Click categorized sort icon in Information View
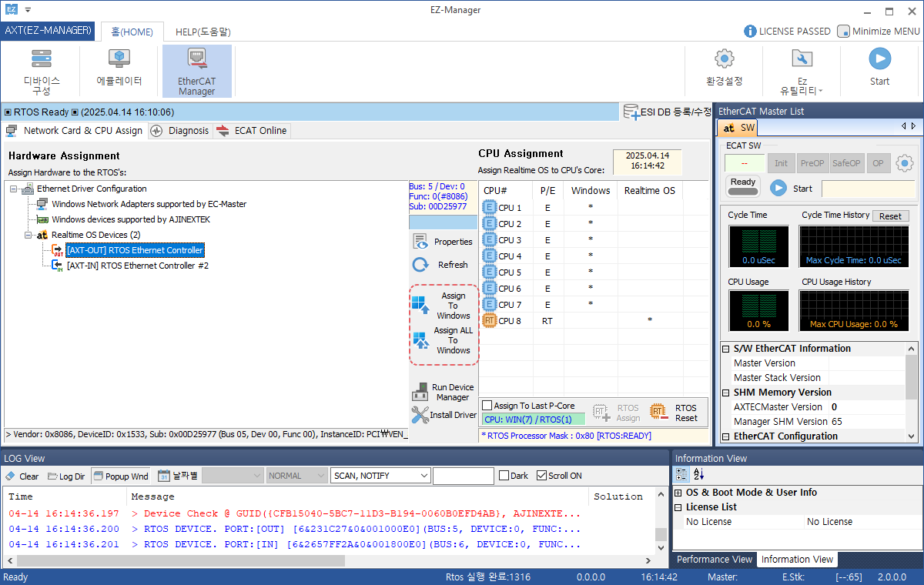Screen dimensions: 924x585 (x=681, y=474)
